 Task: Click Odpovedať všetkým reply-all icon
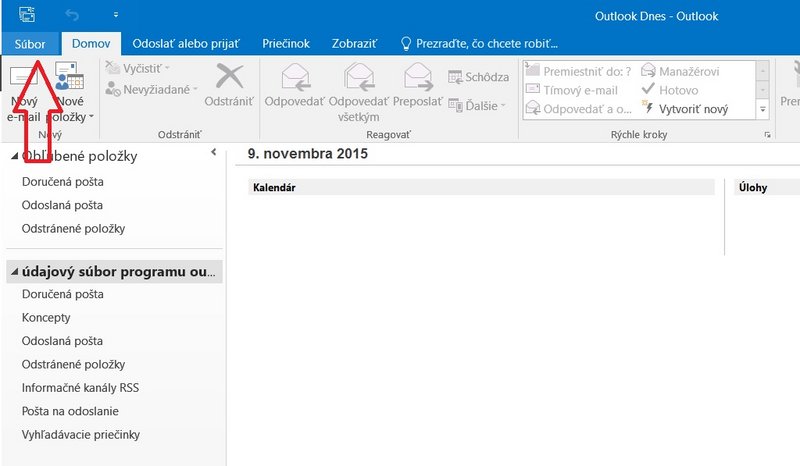coord(359,77)
